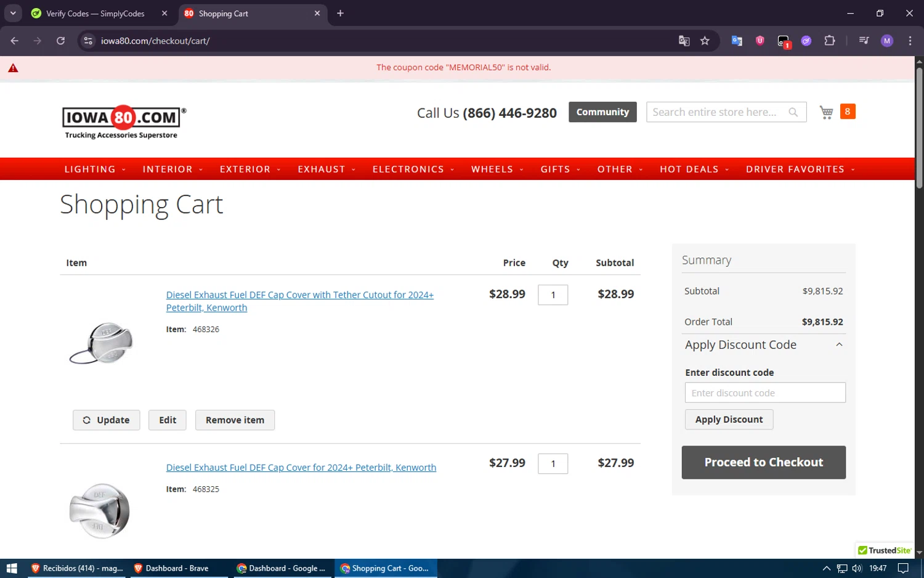Open the INTERIOR menu
Viewport: 924px width, 578px height.
[x=172, y=169]
